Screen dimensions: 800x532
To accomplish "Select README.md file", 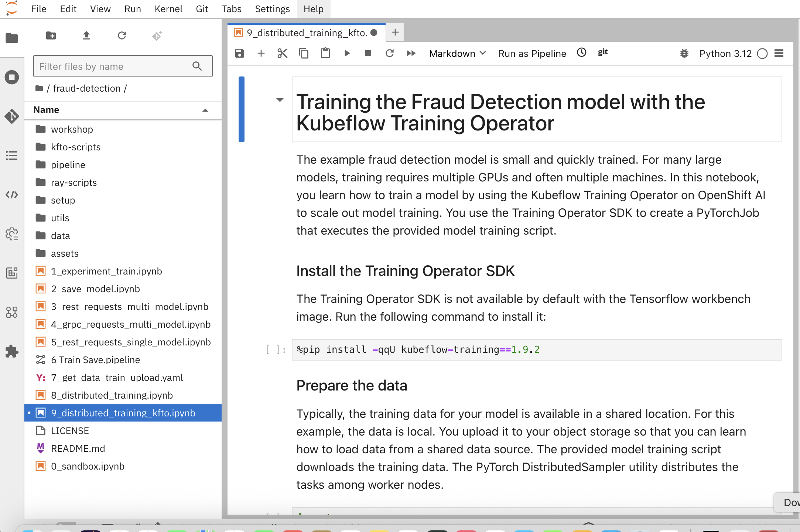I will [x=123, y=449].
